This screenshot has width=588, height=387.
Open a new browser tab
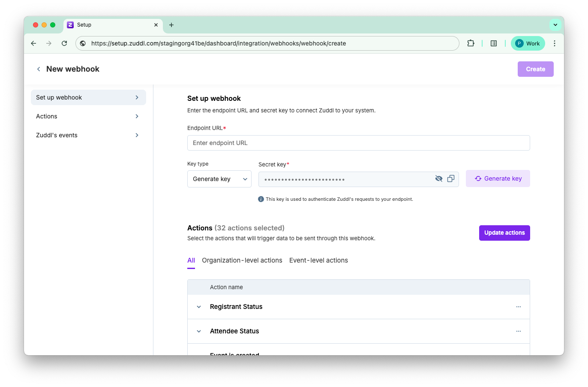tap(171, 25)
